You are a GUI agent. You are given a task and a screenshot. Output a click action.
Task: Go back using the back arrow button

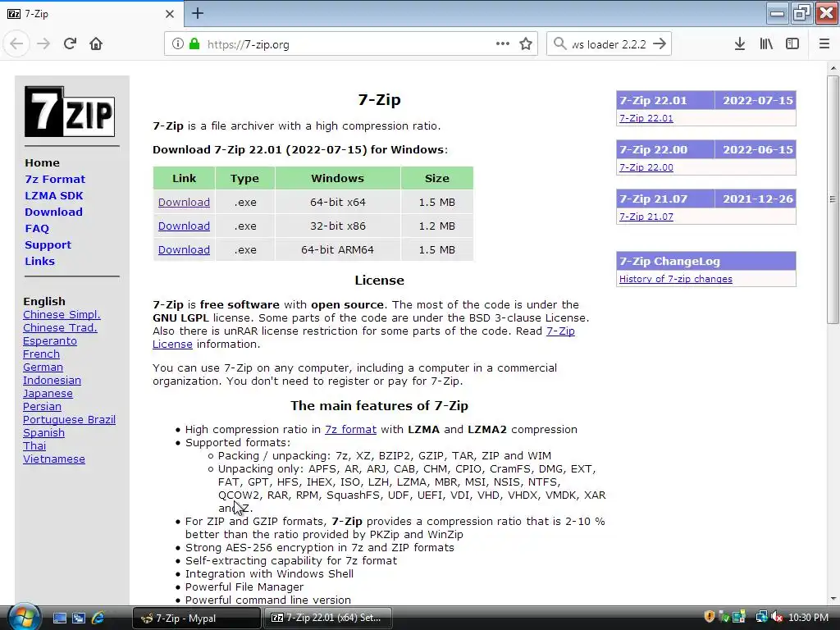point(16,44)
